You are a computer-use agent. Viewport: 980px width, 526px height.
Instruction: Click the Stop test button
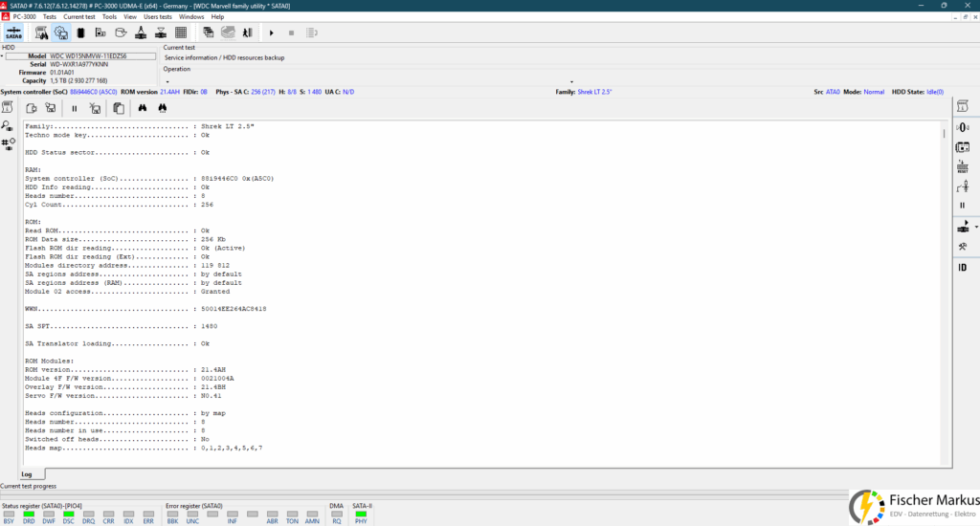coord(291,33)
